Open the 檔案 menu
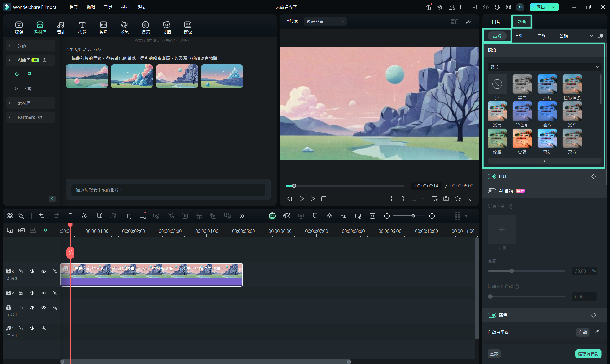610x364 pixels. (x=74, y=7)
